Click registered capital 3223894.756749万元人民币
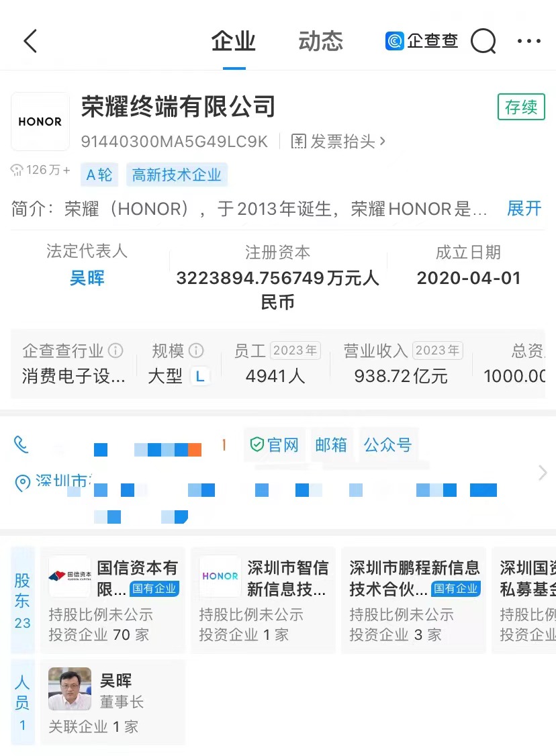Screen dimensions: 556x756 (278, 290)
